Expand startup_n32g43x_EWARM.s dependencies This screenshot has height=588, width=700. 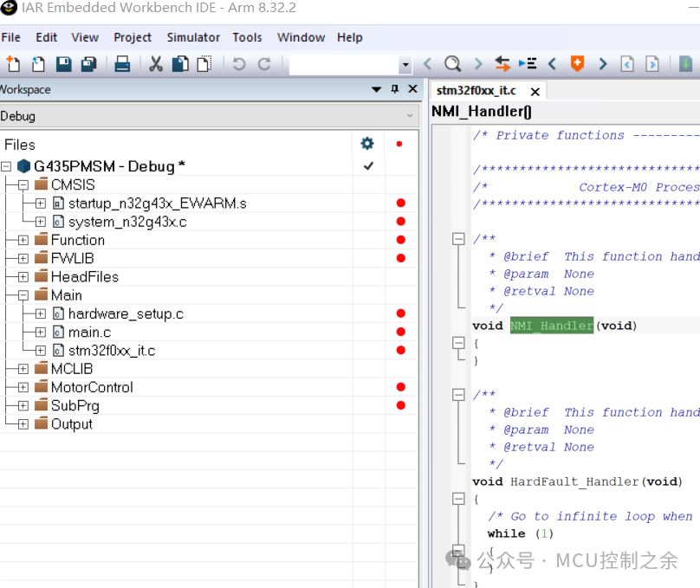click(x=40, y=204)
